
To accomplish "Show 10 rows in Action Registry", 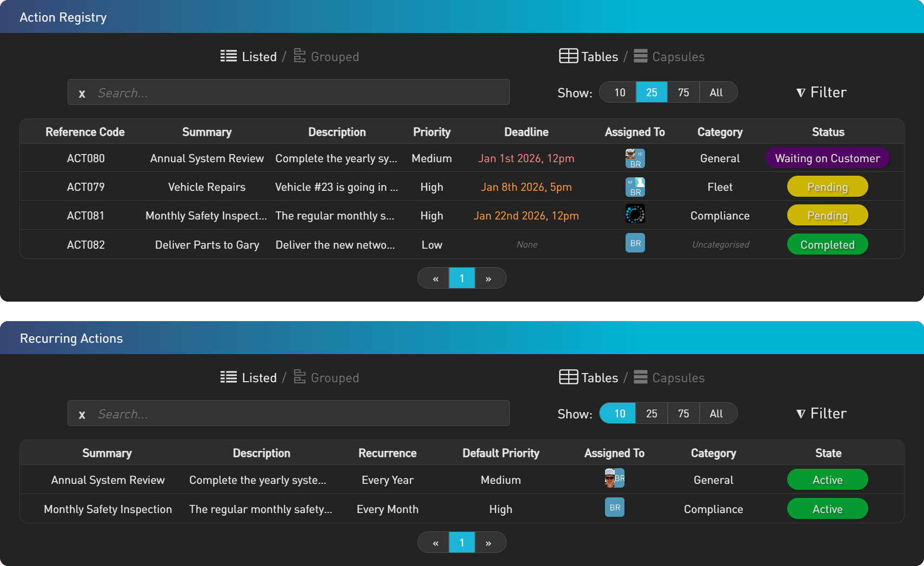I will [620, 92].
